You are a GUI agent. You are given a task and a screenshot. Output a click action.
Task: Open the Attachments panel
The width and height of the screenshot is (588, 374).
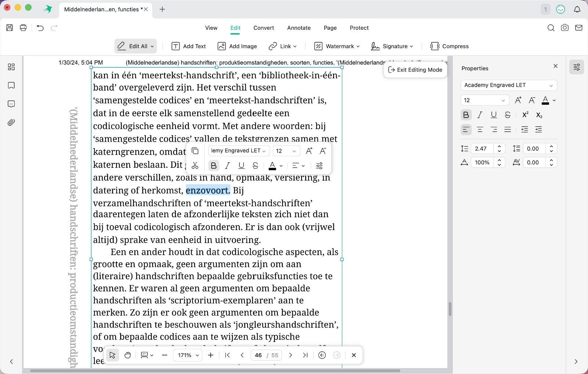(11, 122)
